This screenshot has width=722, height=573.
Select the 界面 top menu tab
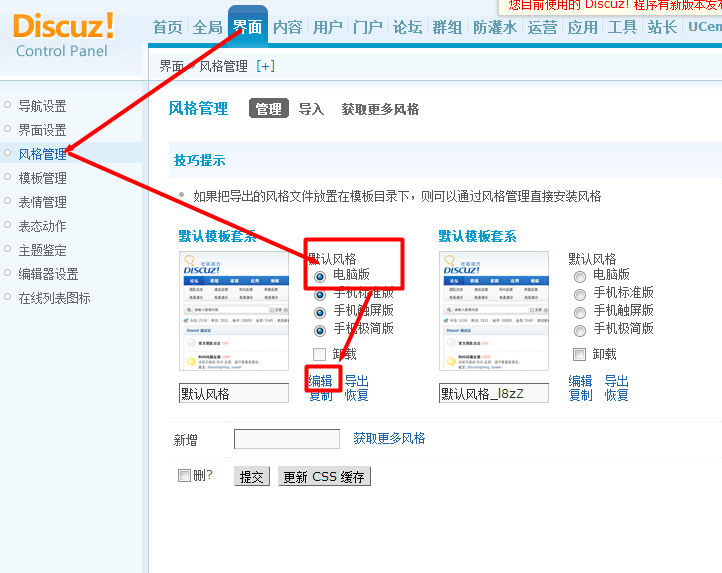click(x=248, y=27)
